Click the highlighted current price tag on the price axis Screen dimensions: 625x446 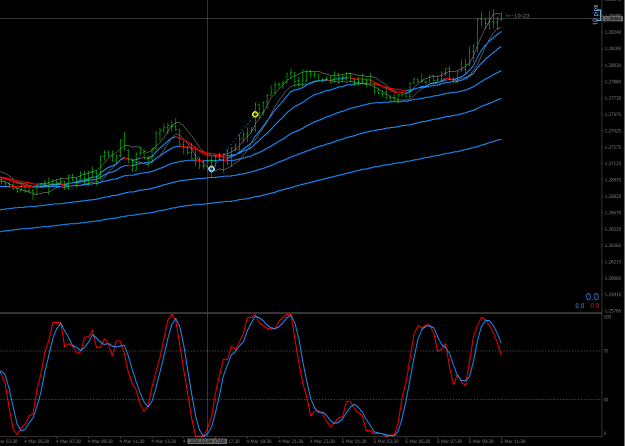[x=613, y=19]
